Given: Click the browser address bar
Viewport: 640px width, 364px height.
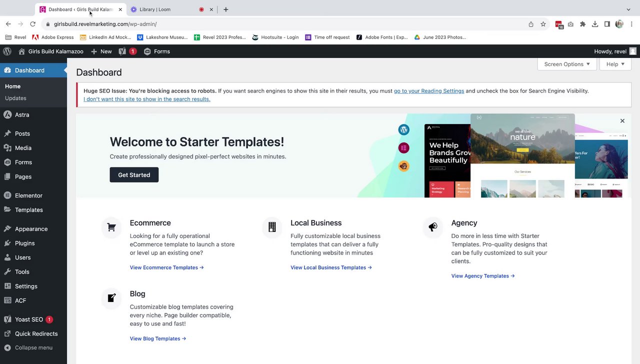Looking at the screenshot, I should coord(285,24).
